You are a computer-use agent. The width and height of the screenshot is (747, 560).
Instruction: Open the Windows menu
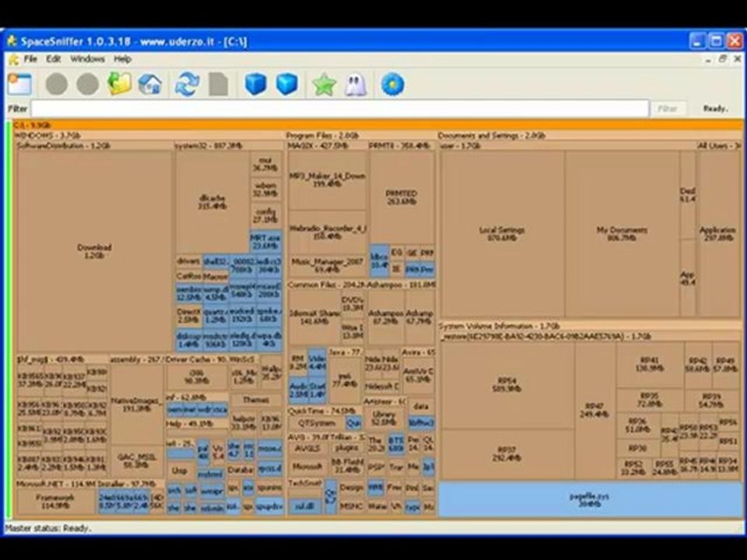pos(87,59)
